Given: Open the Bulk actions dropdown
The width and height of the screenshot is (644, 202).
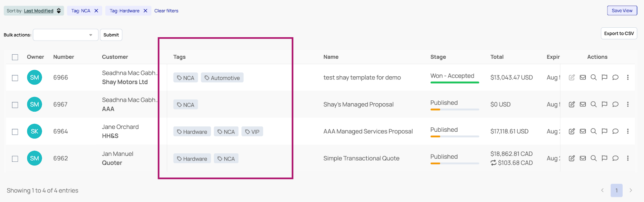Looking at the screenshot, I should (66, 35).
